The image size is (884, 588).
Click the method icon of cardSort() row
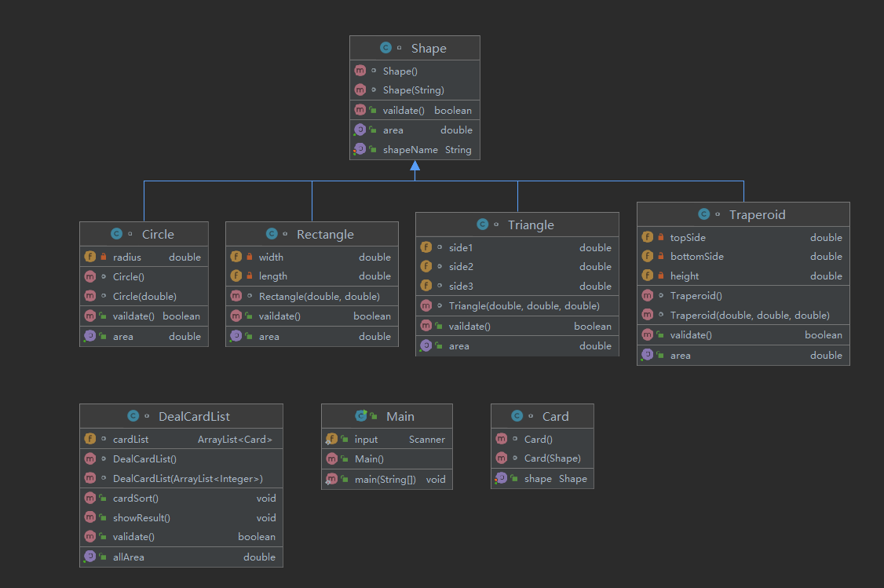[x=90, y=498]
